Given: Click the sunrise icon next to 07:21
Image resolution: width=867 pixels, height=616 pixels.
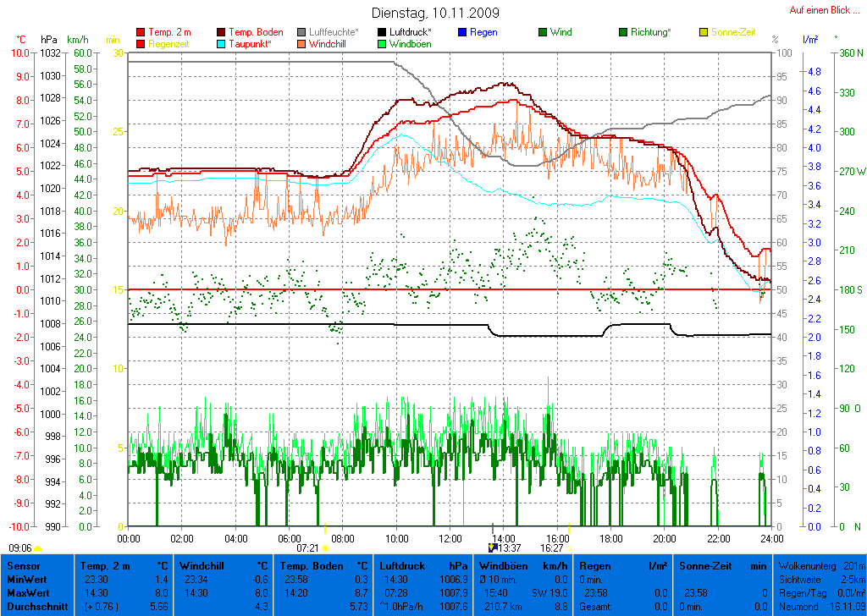Looking at the screenshot, I should click(x=325, y=547).
